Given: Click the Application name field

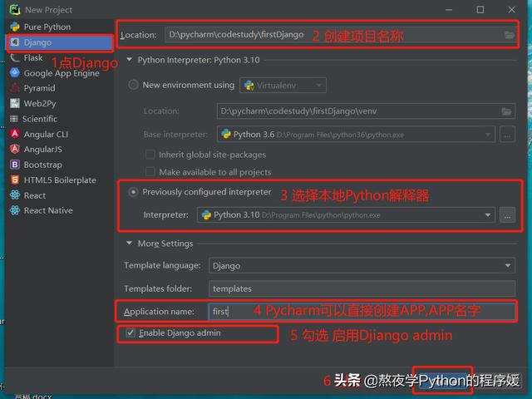Looking at the screenshot, I should click(x=362, y=311).
